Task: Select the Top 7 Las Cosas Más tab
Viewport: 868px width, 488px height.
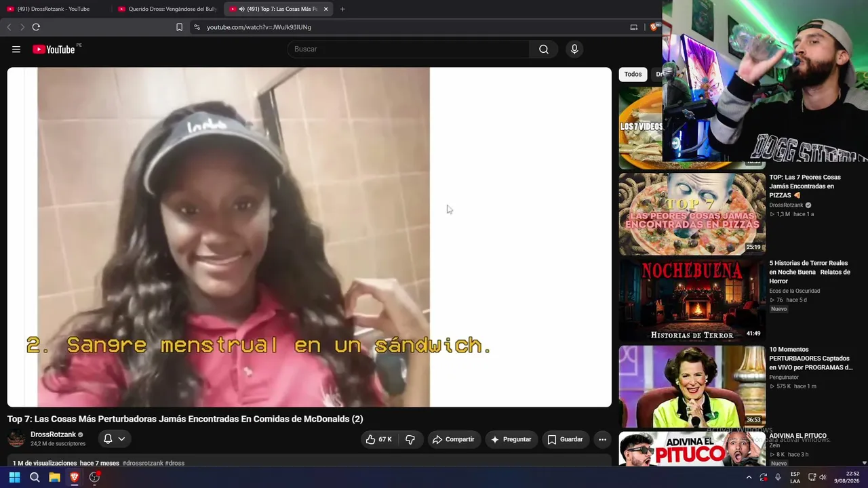Action: tap(278, 9)
